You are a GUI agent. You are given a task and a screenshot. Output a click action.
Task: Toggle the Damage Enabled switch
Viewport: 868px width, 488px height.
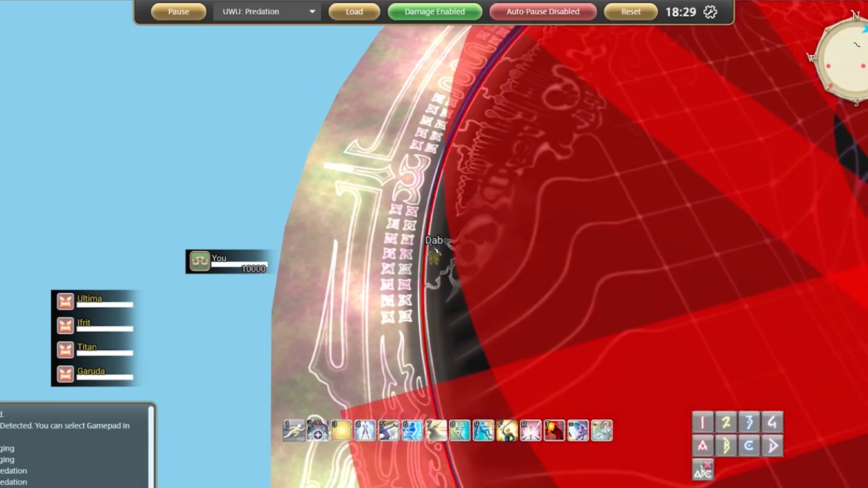click(435, 12)
